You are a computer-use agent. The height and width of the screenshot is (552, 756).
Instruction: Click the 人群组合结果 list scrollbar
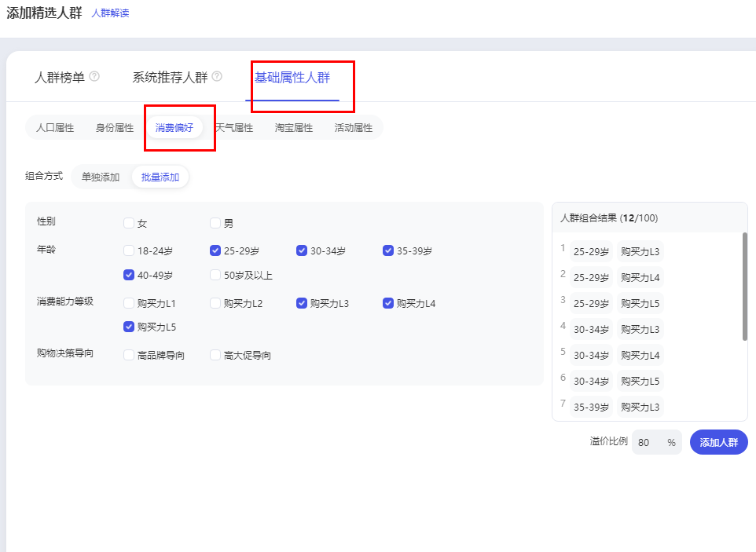(x=744, y=287)
